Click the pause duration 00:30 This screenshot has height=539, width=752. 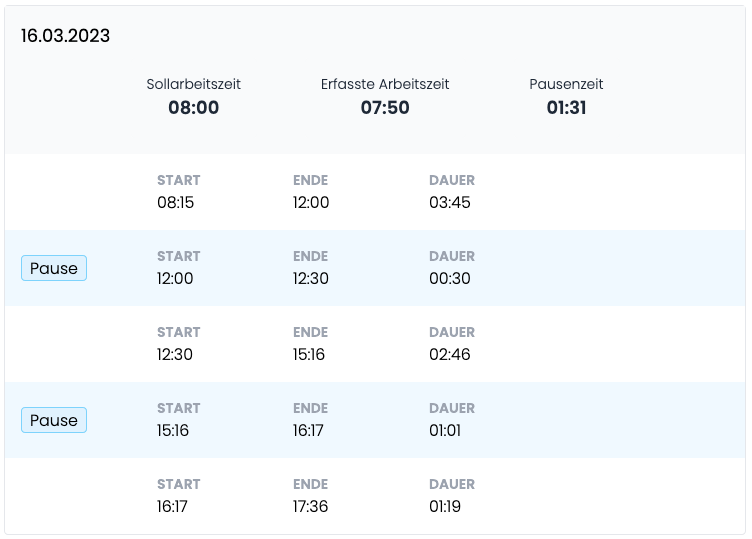[449, 278]
